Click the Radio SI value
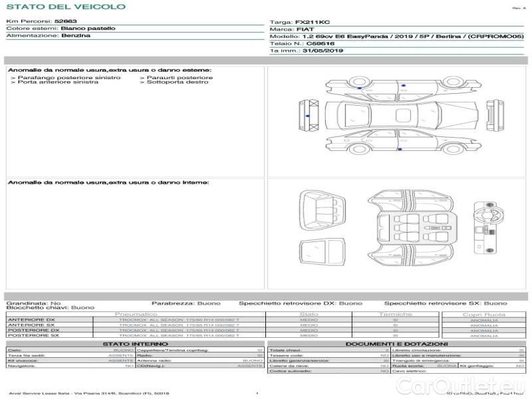This screenshot has width=532, height=399. click(260, 356)
